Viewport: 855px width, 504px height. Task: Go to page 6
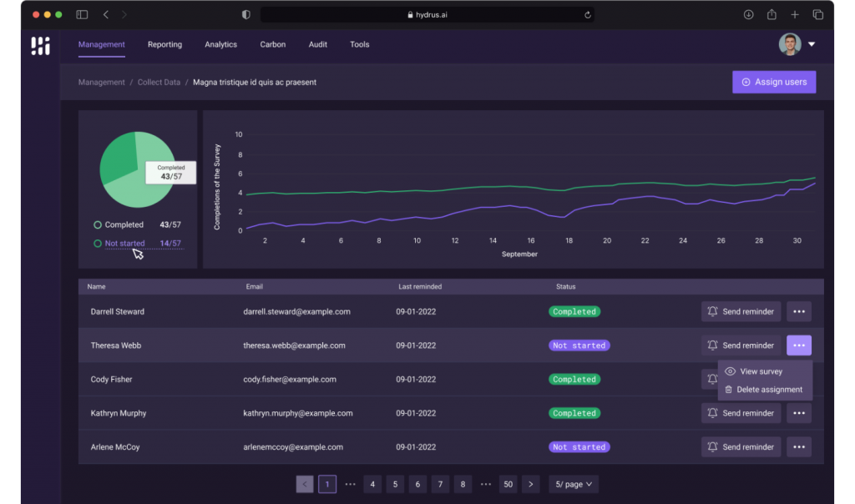click(417, 484)
